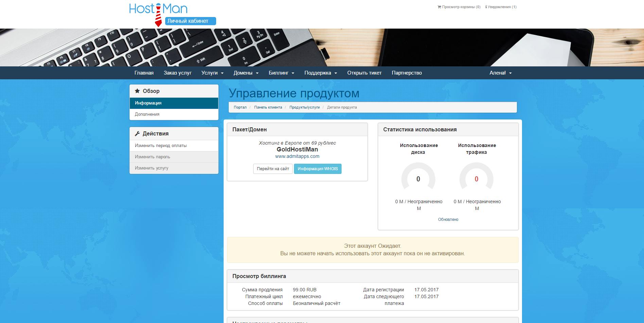
Task: Select Информация in the sidebar
Action: coord(174,103)
